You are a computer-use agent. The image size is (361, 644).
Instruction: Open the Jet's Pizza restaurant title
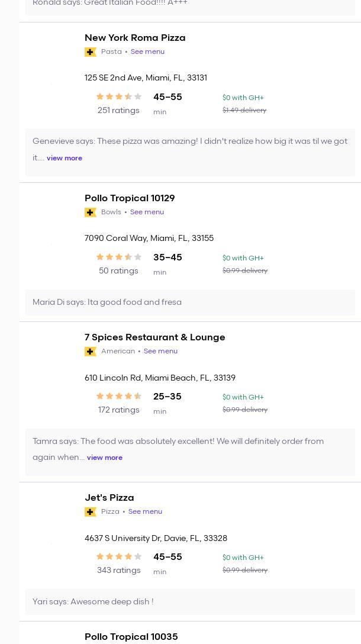coord(109,498)
